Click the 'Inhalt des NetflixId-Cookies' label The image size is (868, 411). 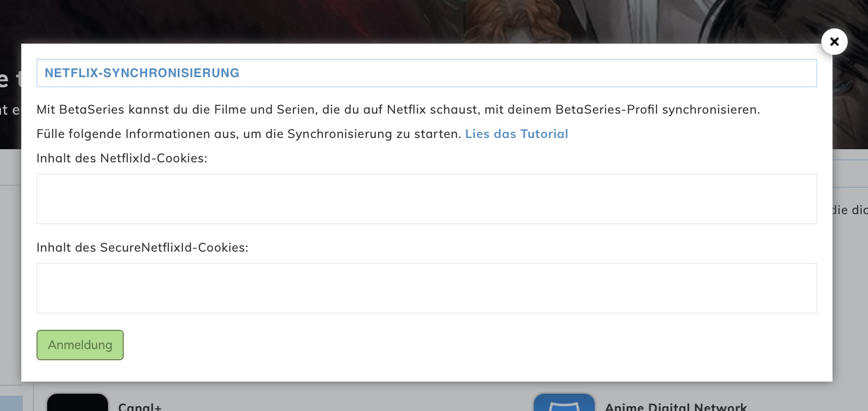[122, 158]
